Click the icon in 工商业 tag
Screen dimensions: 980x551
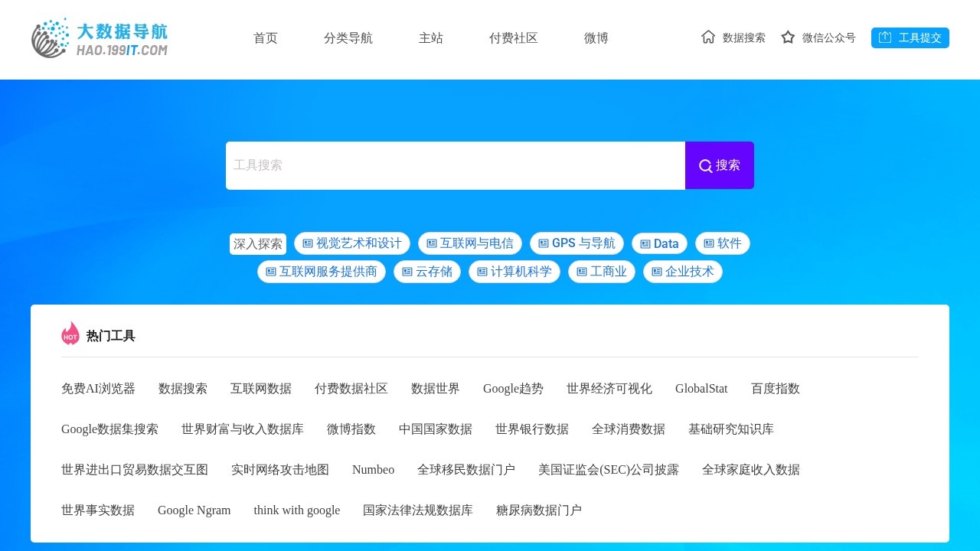[582, 272]
